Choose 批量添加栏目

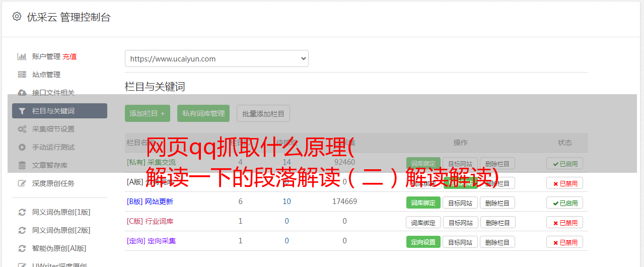[x=263, y=113]
